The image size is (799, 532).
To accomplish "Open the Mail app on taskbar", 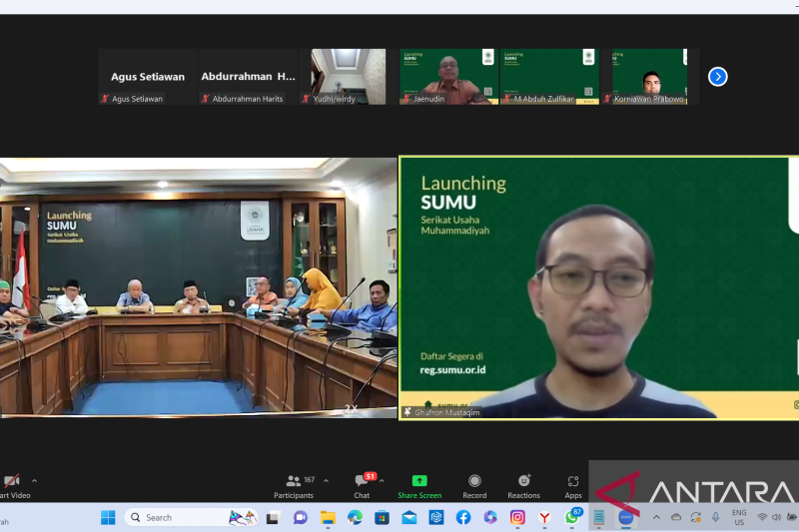I will [408, 518].
